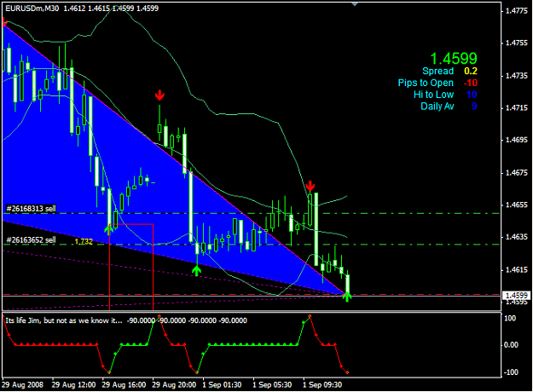Click the Spread label
This screenshot has width=533, height=392.
[437, 71]
